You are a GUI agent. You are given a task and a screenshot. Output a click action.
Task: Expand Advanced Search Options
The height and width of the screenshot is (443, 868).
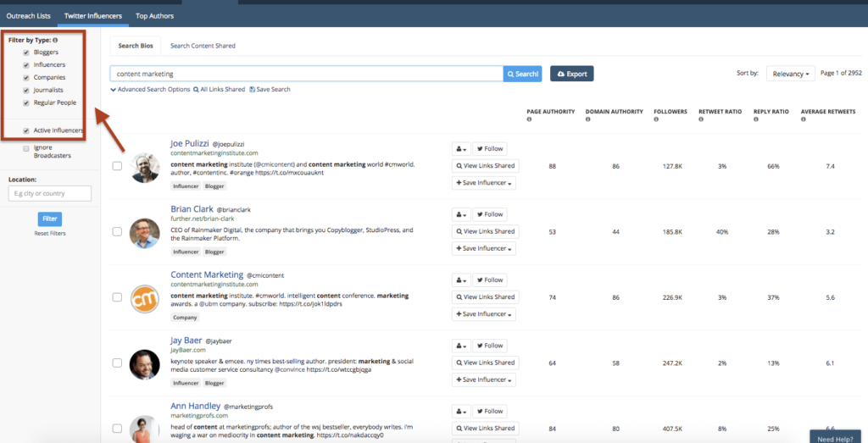(x=151, y=89)
